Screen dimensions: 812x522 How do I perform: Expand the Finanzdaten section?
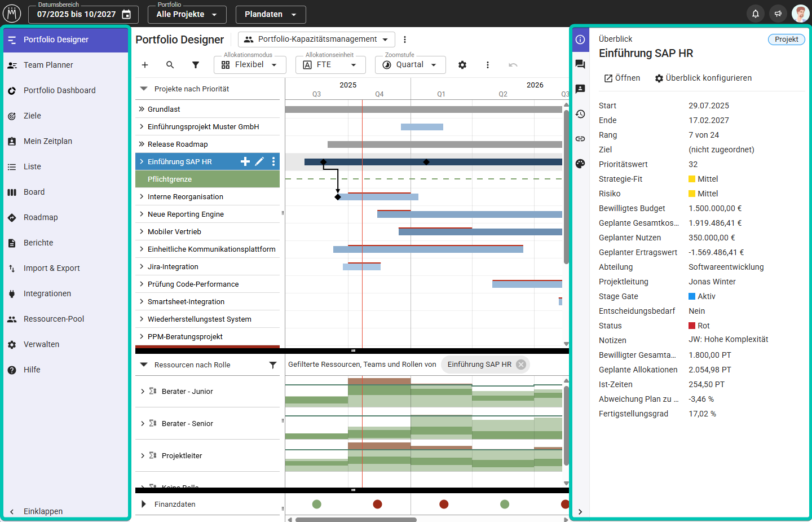(x=144, y=504)
